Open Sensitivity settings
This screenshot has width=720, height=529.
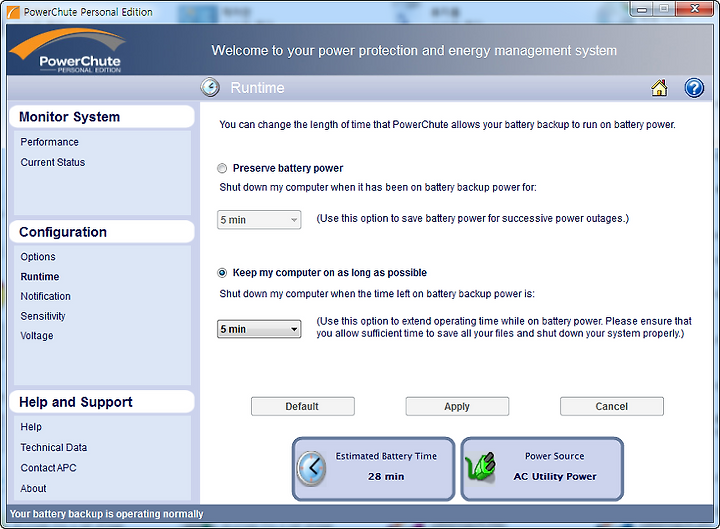click(x=43, y=316)
